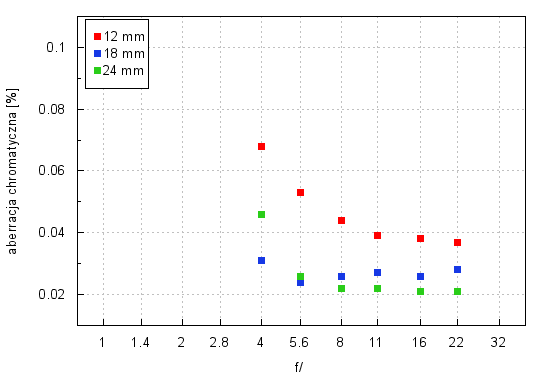The width and height of the screenshot is (550, 380).
Task: Click the red data point at f/8
Action: click(x=341, y=220)
